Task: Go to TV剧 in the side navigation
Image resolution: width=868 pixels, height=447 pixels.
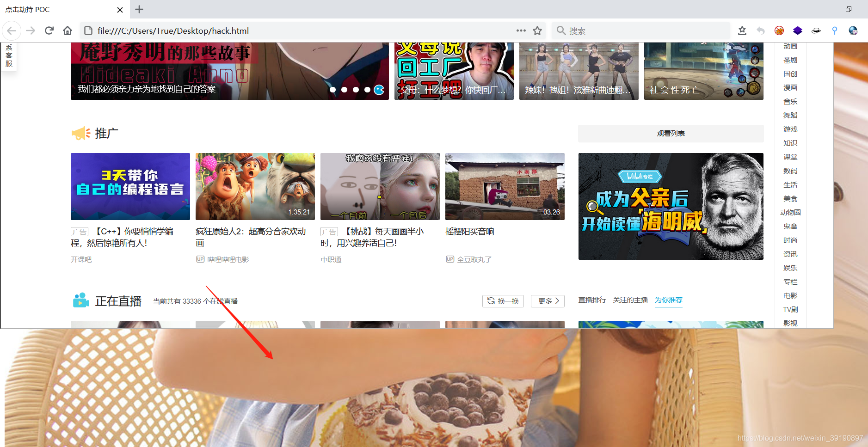Action: click(x=790, y=310)
